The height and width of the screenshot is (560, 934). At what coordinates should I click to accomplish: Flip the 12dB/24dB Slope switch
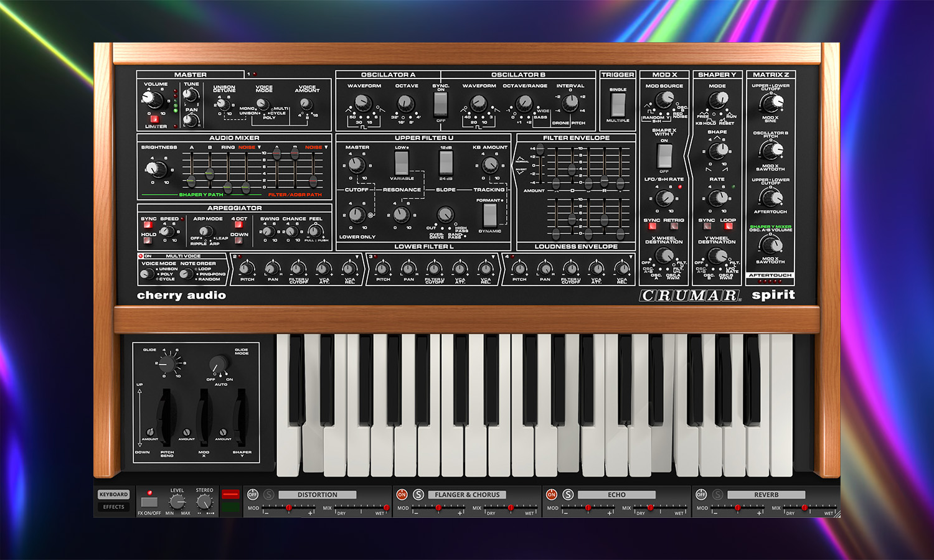point(446,162)
